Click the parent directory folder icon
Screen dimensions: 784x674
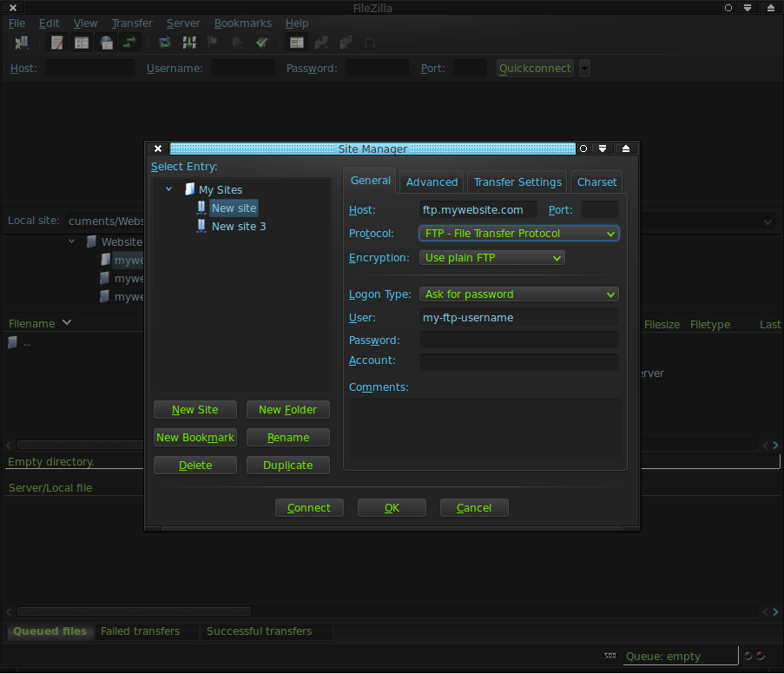tap(12, 342)
